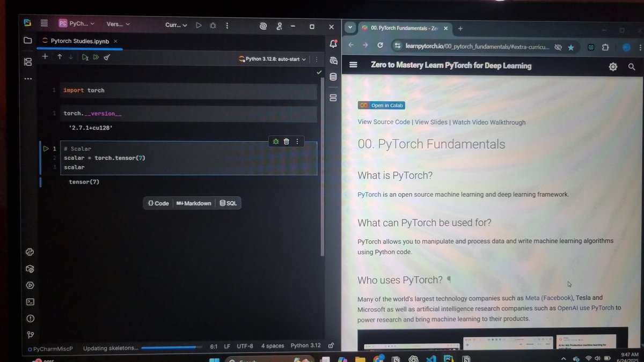
Task: Expand the Curr... run configuration dropdown
Action: click(176, 25)
